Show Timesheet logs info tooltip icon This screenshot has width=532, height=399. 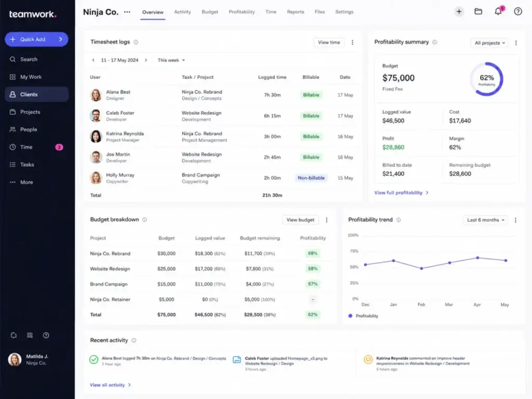pos(136,42)
